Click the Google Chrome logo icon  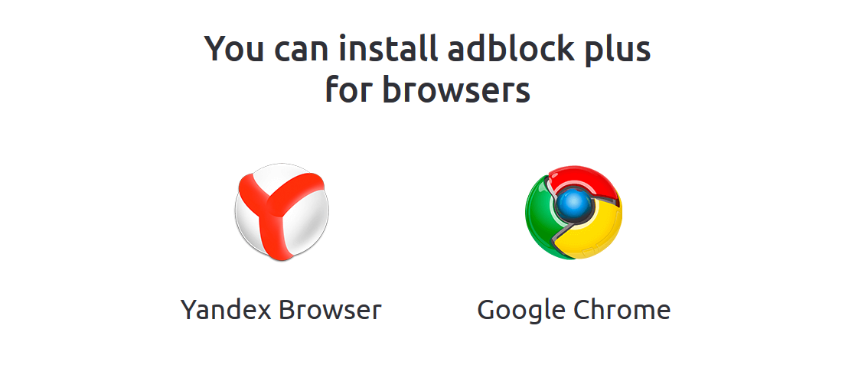573,212
